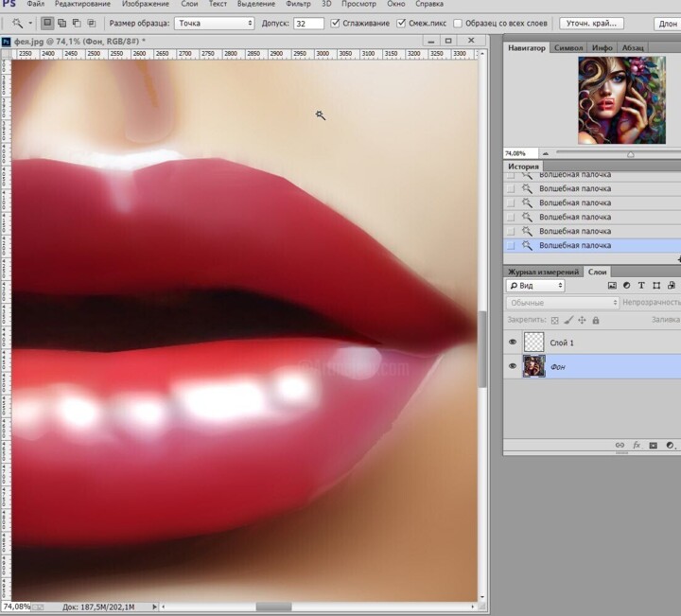The height and width of the screenshot is (616, 681).
Task: Click the Navigator zoom slider handle
Action: pyautogui.click(x=631, y=154)
